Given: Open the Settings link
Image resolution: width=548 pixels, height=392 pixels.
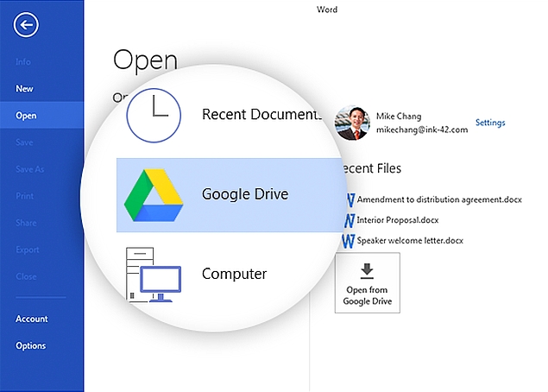Looking at the screenshot, I should click(490, 123).
